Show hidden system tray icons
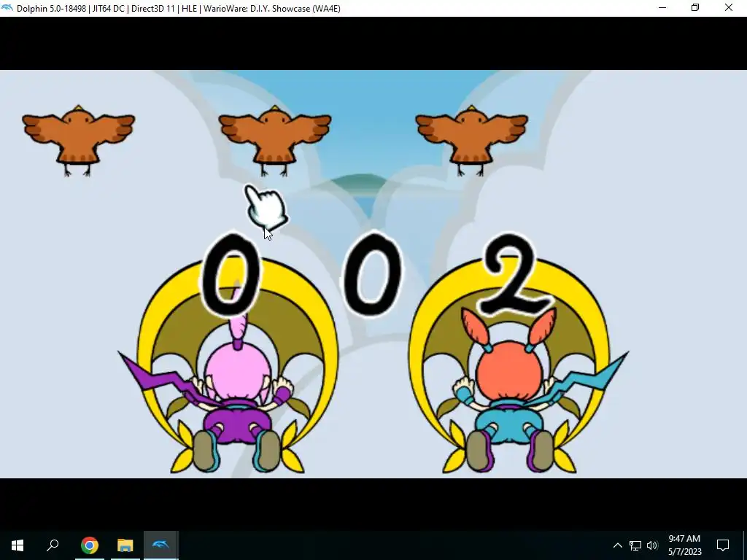This screenshot has height=560, width=747. 617,545
